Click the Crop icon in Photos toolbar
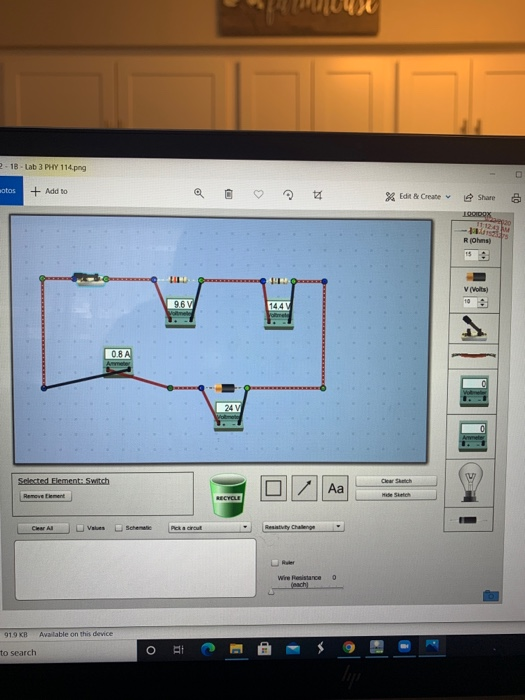The height and width of the screenshot is (700, 525). click(x=317, y=195)
